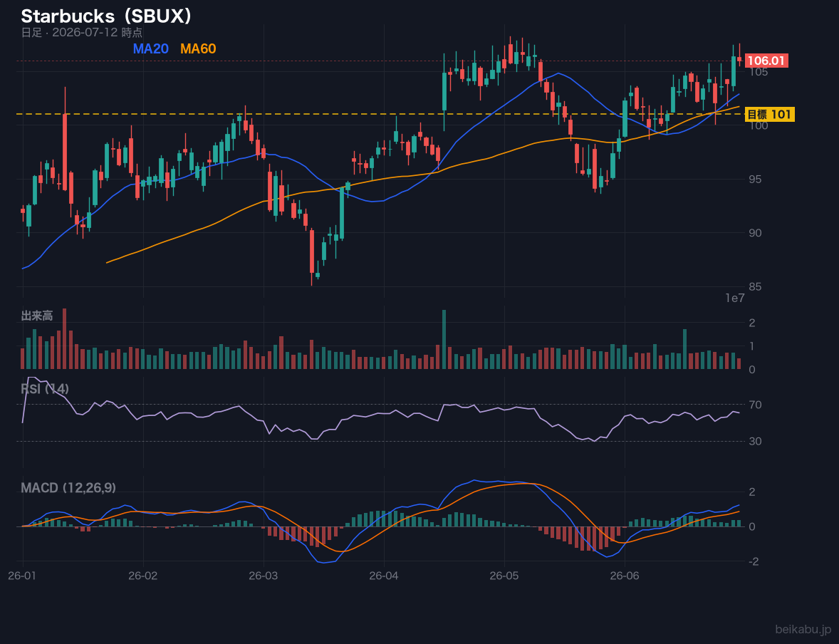Click the 26-04 date axis label
839x644 pixels.
(x=384, y=576)
